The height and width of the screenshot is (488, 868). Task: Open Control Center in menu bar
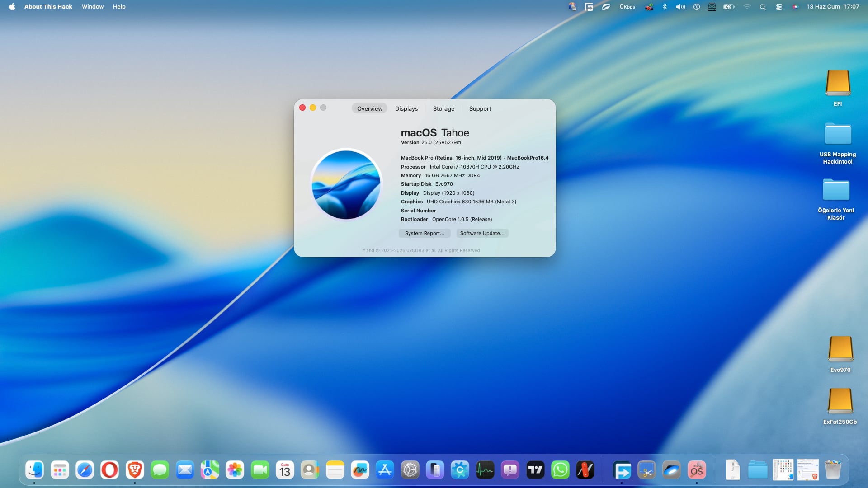pos(779,7)
